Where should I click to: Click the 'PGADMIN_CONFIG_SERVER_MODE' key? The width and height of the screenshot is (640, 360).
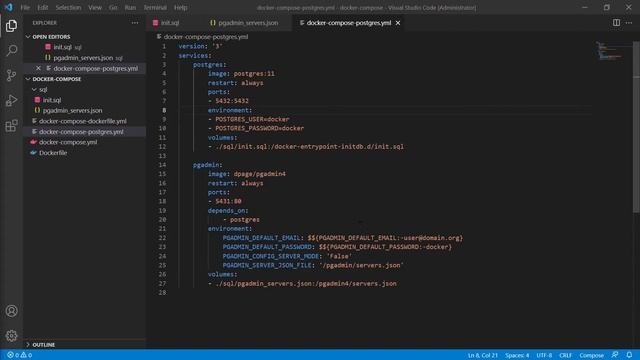click(x=271, y=256)
